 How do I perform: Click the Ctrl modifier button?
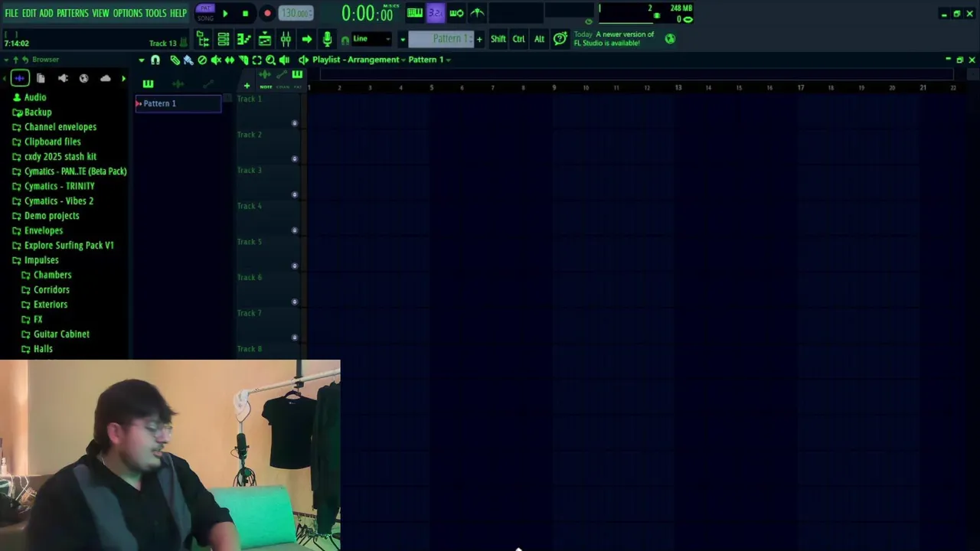coord(519,39)
